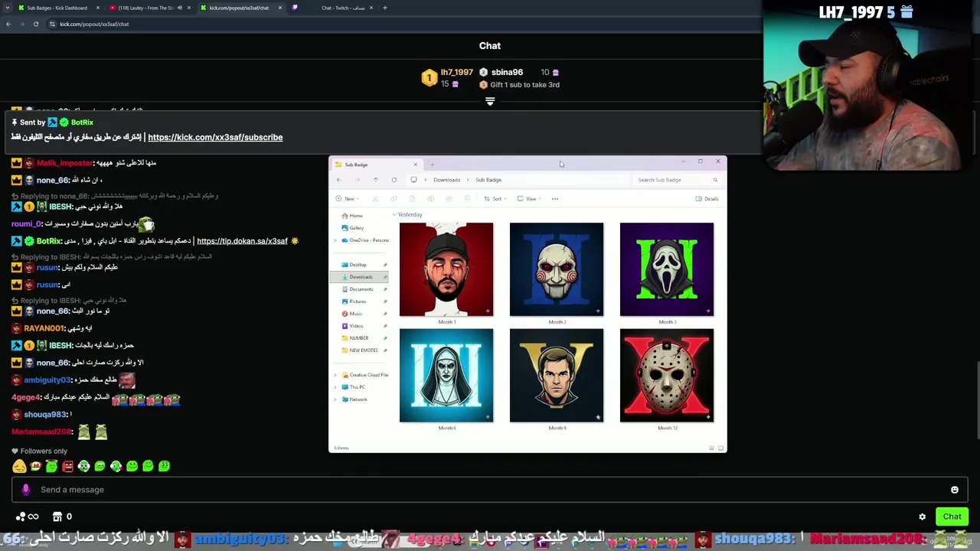The width and height of the screenshot is (980, 551).
Task: Click username Mariamsaad208 in chat
Action: tap(41, 432)
